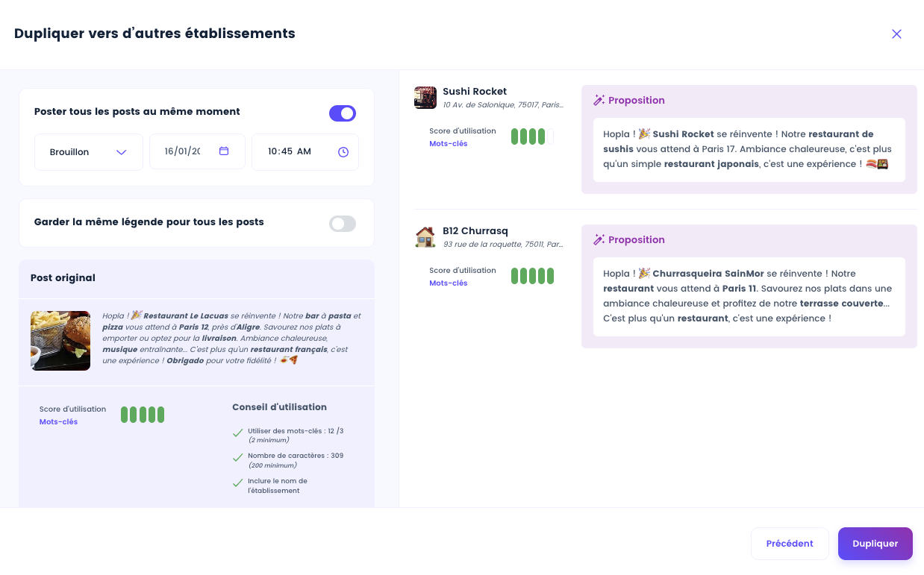The height and width of the screenshot is (575, 924).
Task: Click the checkmark beside Nombre de caractères
Action: [x=238, y=457]
